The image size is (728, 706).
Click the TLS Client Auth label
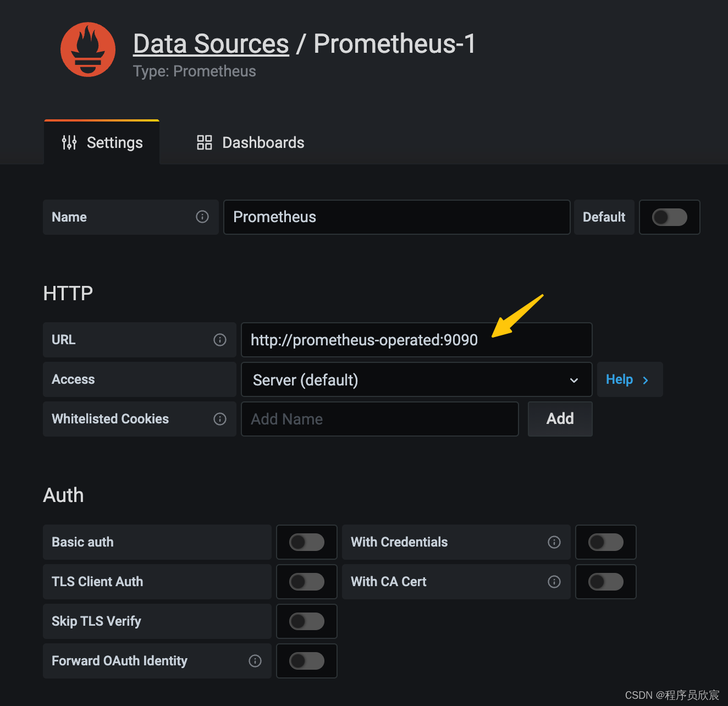click(x=97, y=582)
